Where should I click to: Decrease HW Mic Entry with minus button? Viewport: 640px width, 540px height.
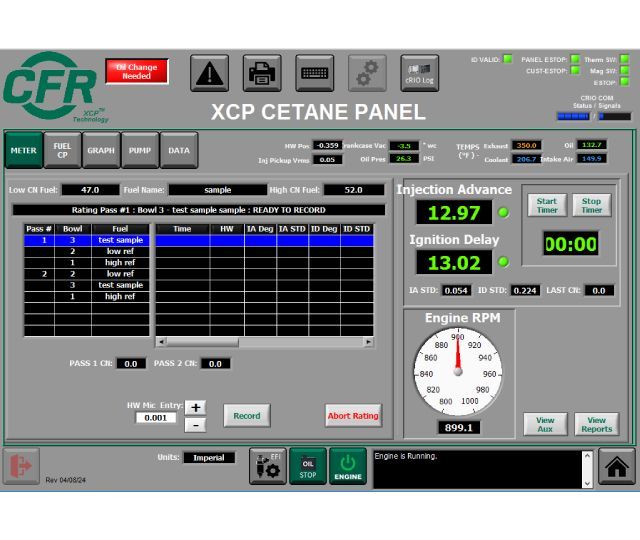coord(196,424)
